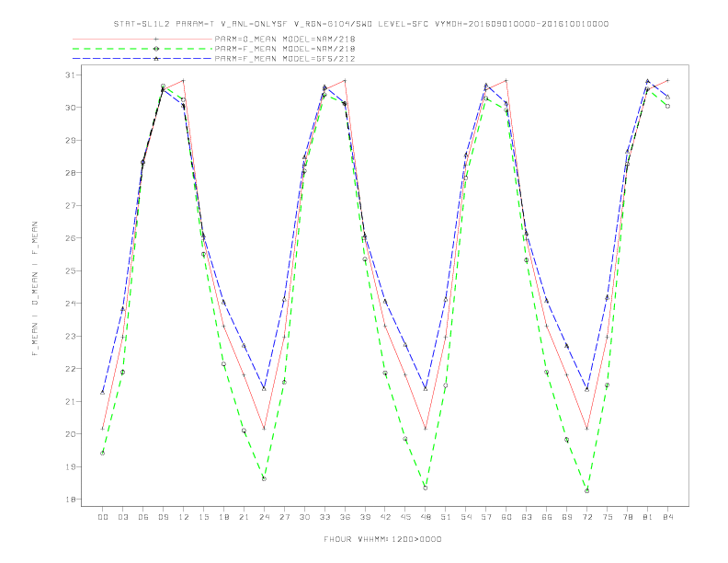This screenshot has height=563, width=728.
Task: Select legend entry 'PARM=F_MEAN MODEL=NAM/218'
Action: [x=285, y=49]
